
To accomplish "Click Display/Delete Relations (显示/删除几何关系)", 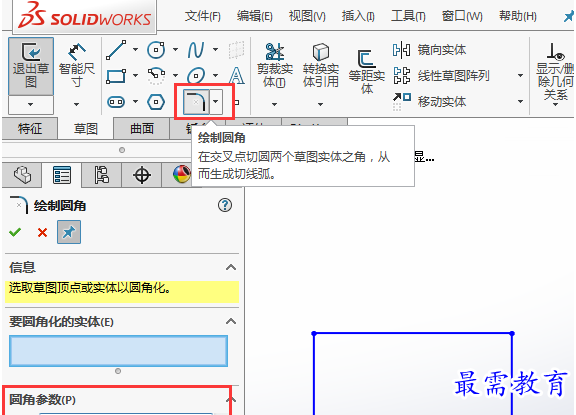I will [555, 72].
